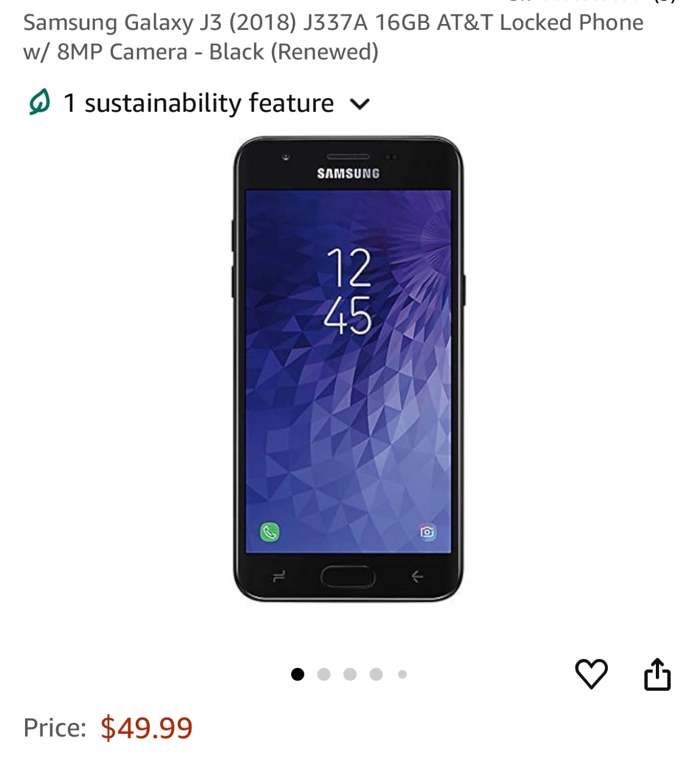Image resolution: width=700 pixels, height=767 pixels.
Task: Tap the $49.99 price
Action: pyautogui.click(x=146, y=728)
